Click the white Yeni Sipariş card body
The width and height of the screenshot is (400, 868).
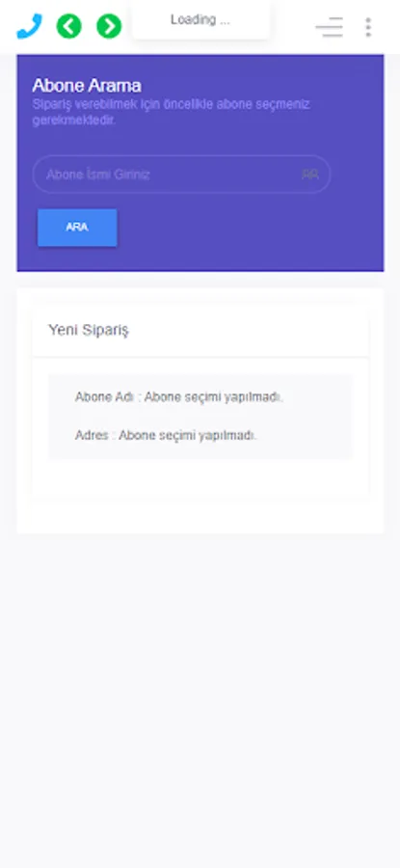pos(200,478)
